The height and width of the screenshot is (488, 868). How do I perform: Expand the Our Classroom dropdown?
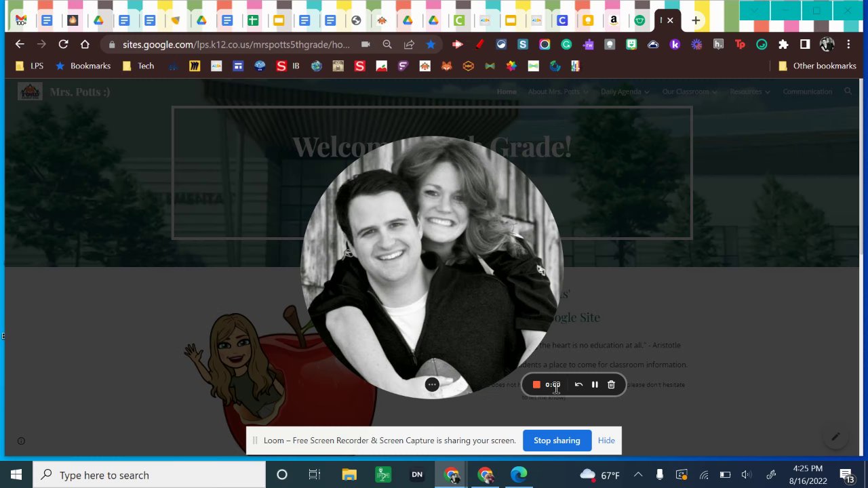[x=689, y=91]
